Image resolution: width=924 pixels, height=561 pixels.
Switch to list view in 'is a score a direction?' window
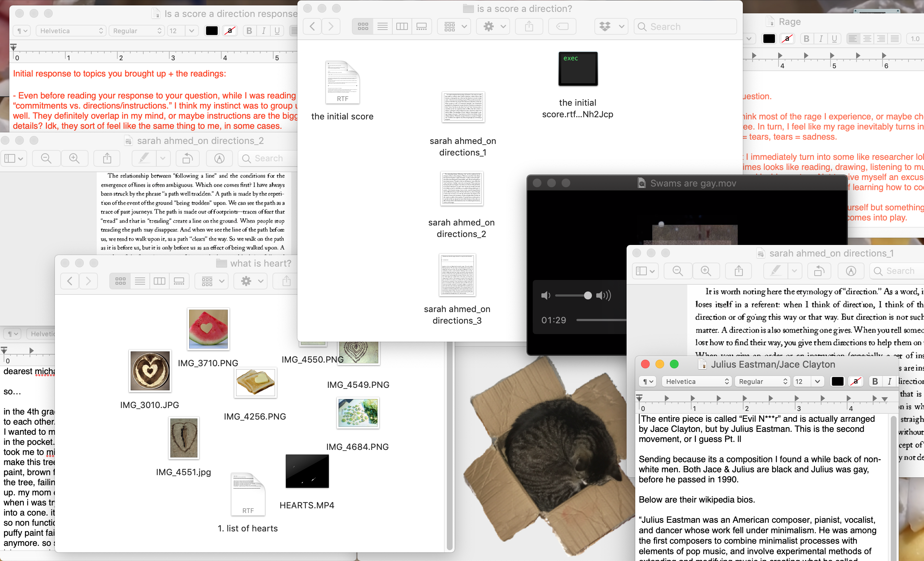pos(383,27)
